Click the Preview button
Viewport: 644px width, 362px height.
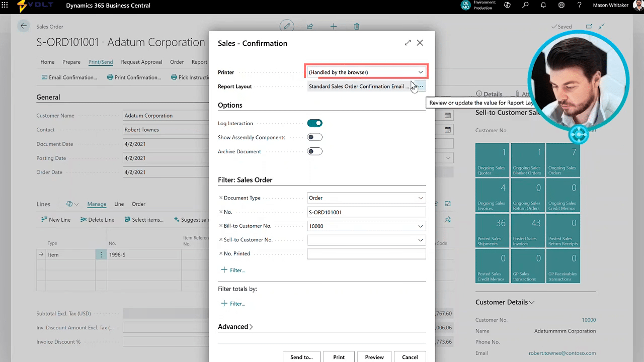[374, 357]
